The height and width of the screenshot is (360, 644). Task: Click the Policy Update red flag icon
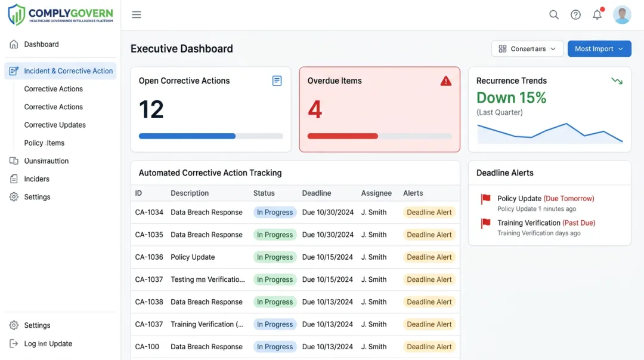485,199
